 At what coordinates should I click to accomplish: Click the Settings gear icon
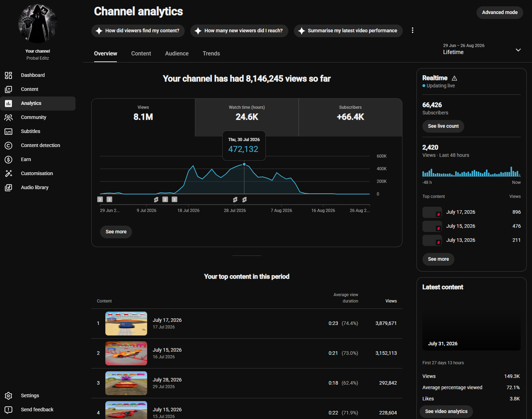point(8,395)
